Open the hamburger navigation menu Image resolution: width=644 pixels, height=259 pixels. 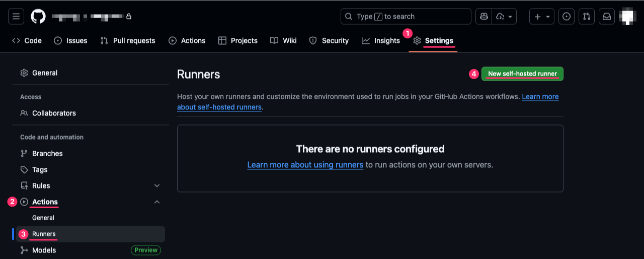coord(16,17)
